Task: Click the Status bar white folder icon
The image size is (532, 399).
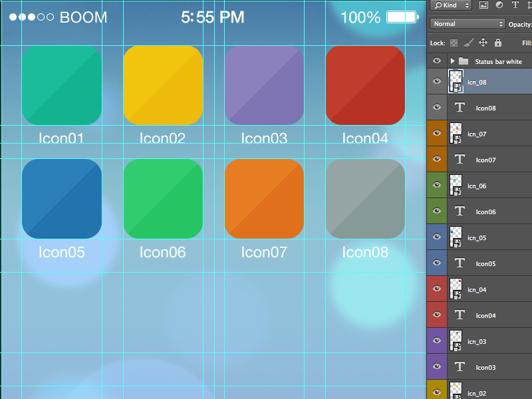Action: point(463,61)
